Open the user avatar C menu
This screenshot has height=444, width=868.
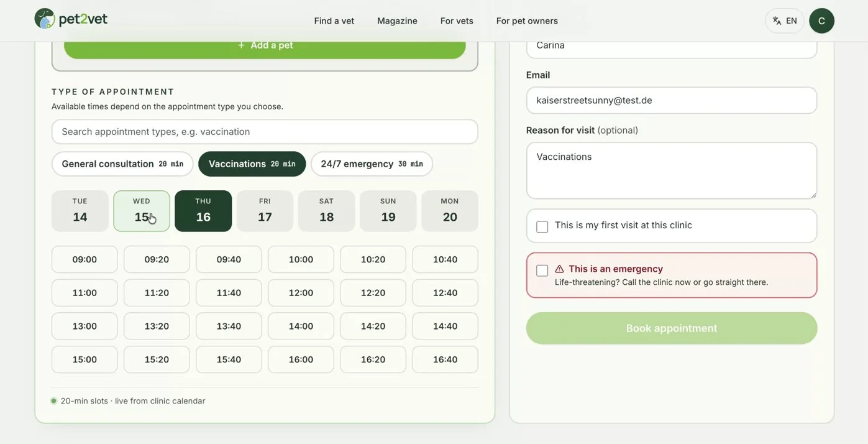click(x=821, y=21)
